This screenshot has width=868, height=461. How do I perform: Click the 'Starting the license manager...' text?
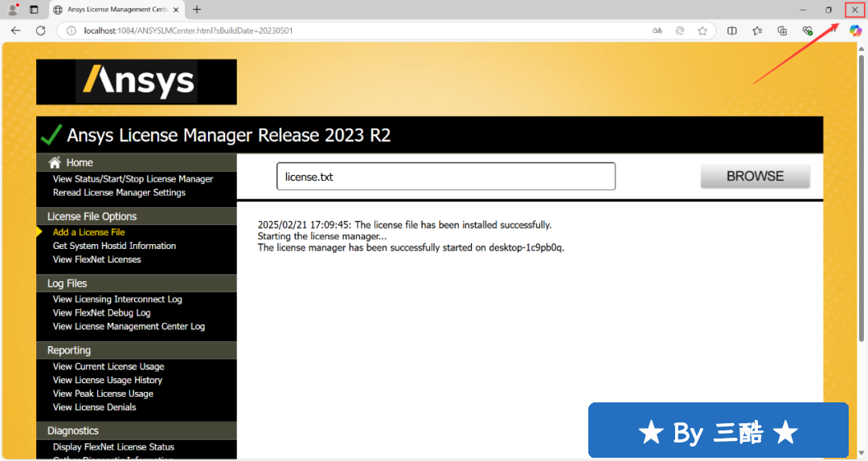tap(322, 236)
